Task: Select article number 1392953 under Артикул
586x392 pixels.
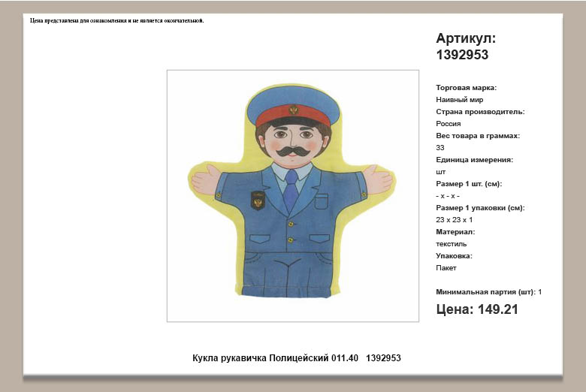Action: click(x=462, y=55)
